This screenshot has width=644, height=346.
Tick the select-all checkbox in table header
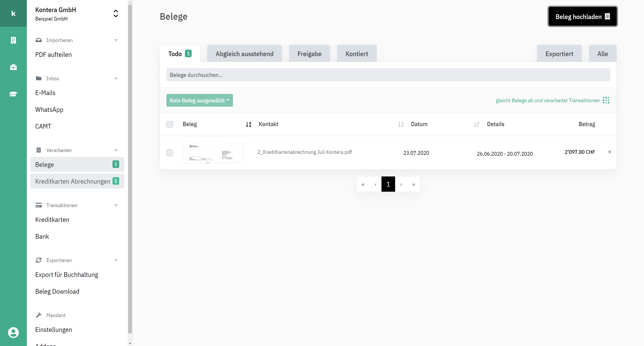tap(169, 124)
